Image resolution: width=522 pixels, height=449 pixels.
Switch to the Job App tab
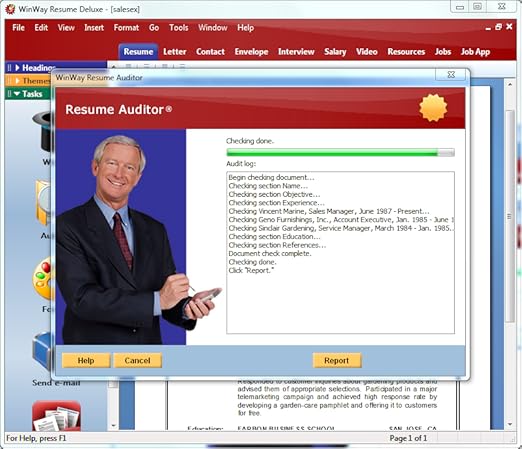[475, 52]
